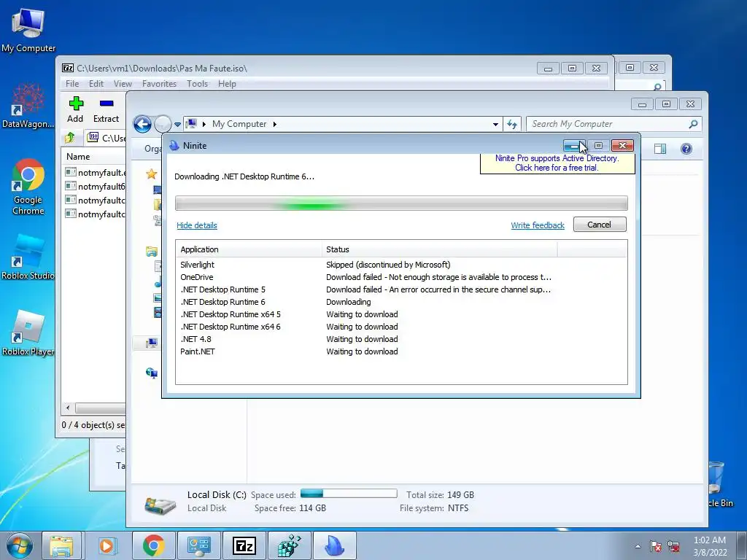Open DataWagon desktop shortcut
The image size is (747, 560).
(x=28, y=106)
